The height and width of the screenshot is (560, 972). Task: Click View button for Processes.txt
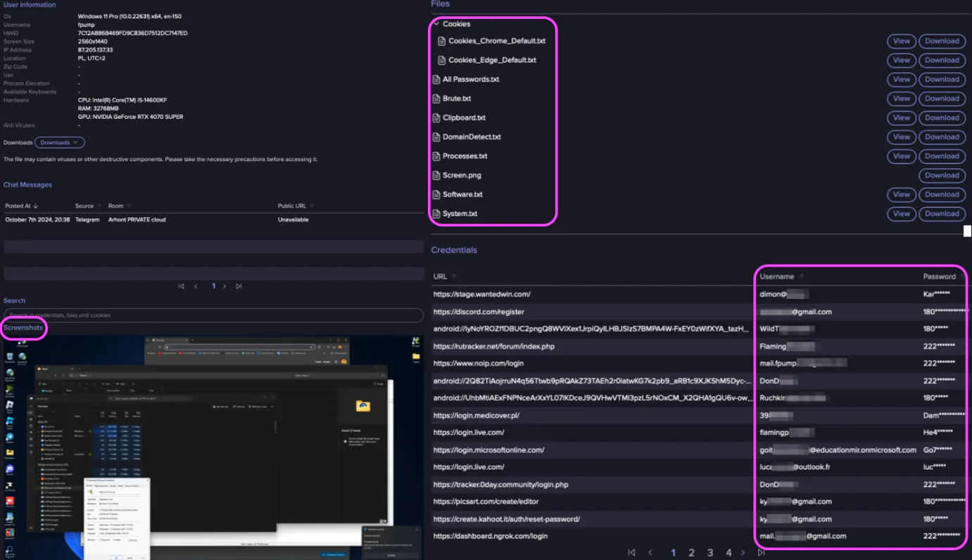pos(901,156)
